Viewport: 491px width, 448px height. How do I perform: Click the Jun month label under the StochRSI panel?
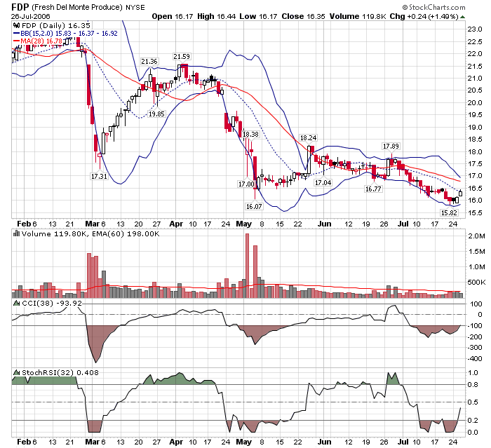324,442
